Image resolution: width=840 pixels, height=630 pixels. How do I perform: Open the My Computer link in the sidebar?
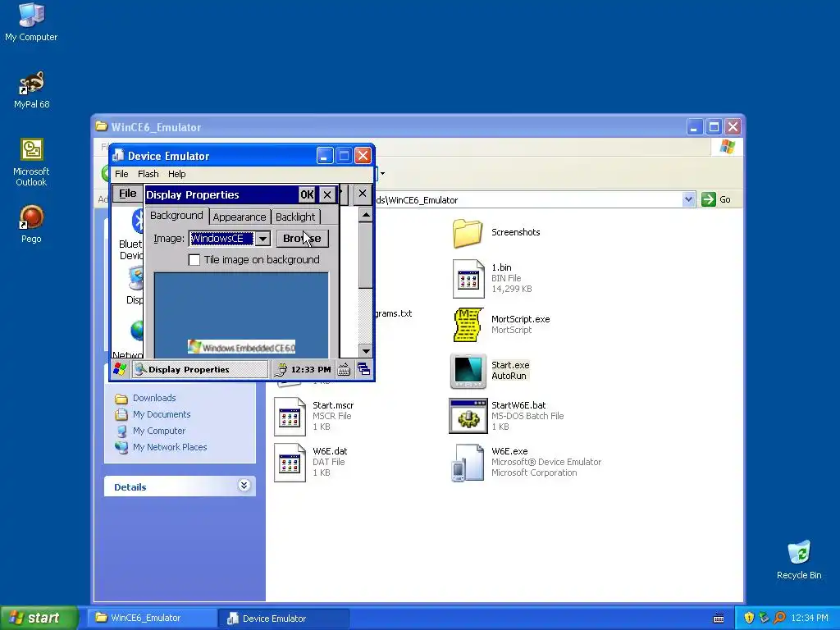point(159,431)
